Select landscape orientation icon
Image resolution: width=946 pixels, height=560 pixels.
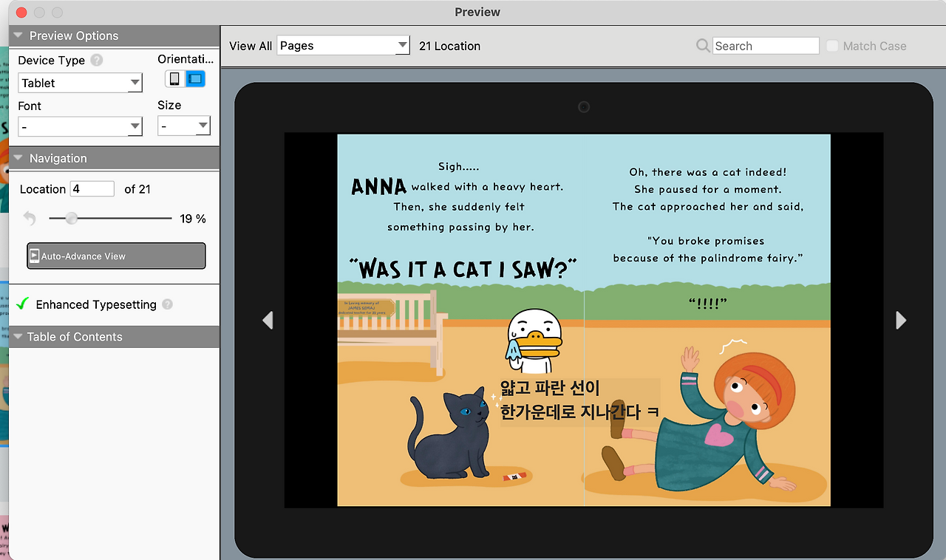195,79
